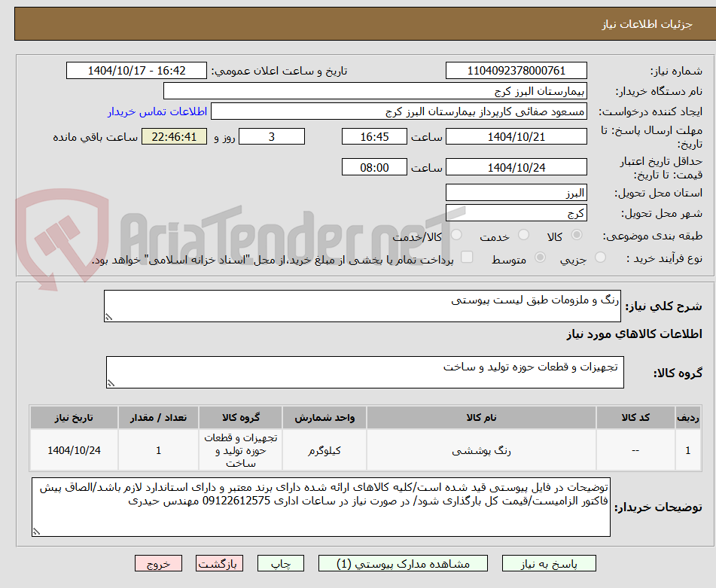
Task: Click delivery province field 'البرز'
Action: tap(516, 193)
